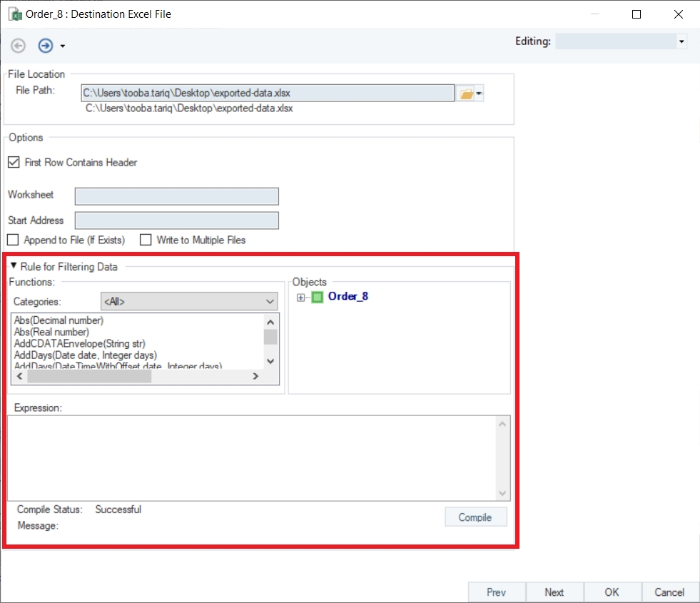
Task: Click the forward navigation arrow icon
Action: 46,46
